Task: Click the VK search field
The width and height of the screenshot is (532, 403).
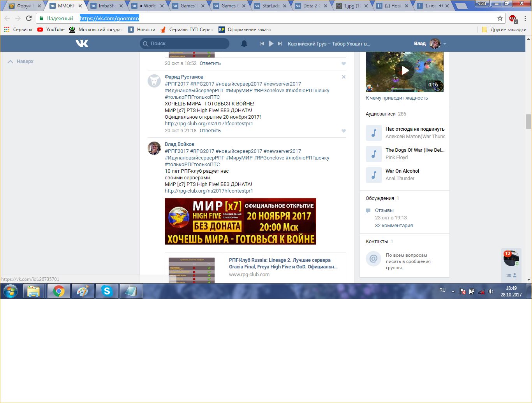Action: pos(185,44)
